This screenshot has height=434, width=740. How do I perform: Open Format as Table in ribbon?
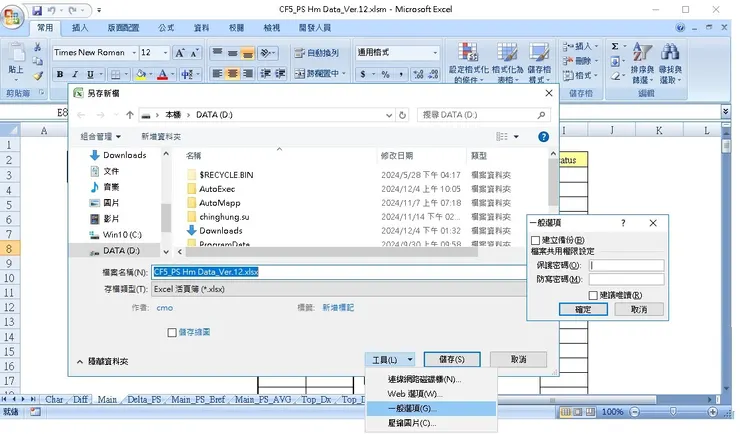pyautogui.click(x=507, y=63)
